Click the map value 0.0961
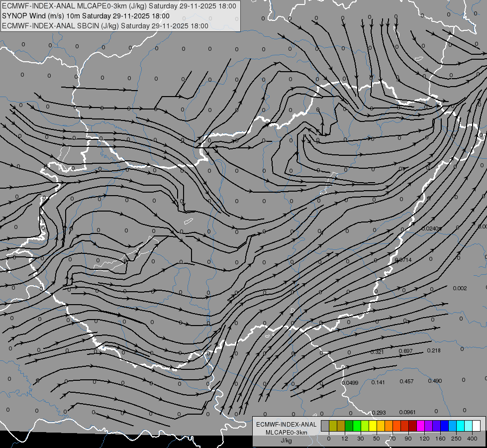 (x=407, y=412)
